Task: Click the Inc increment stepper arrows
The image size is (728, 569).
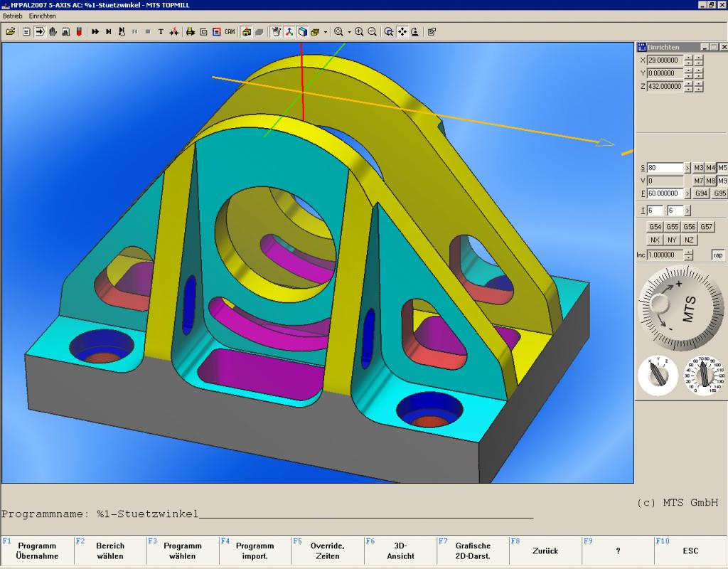Action: [688, 255]
